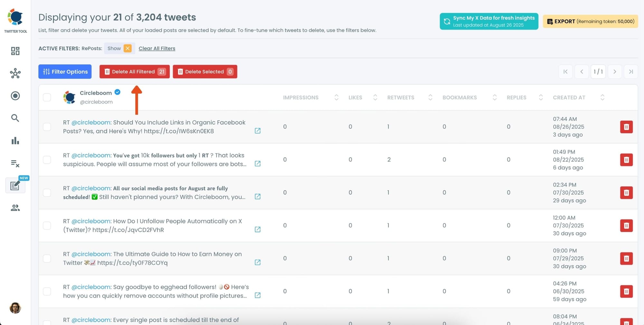Open the people/friends icon in sidebar
This screenshot has height=325, width=644.
tap(15, 208)
